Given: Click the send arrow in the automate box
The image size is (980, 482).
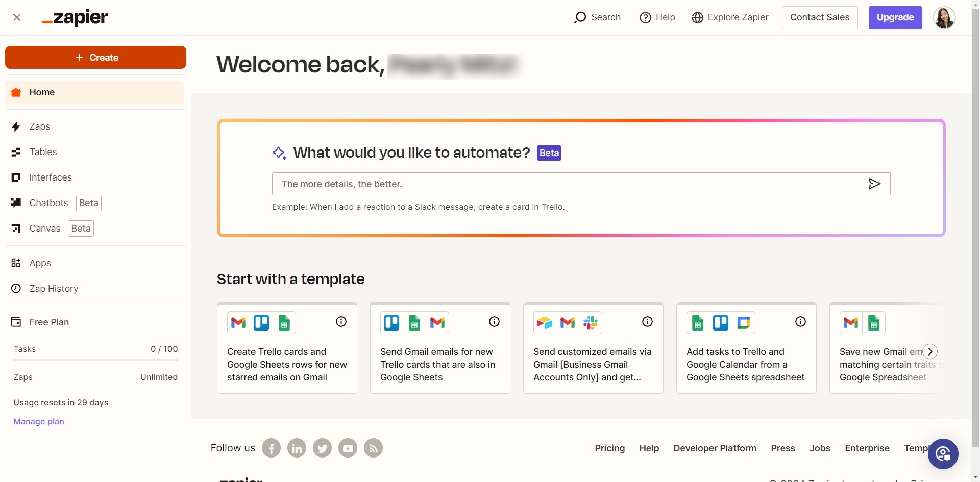Looking at the screenshot, I should 874,184.
